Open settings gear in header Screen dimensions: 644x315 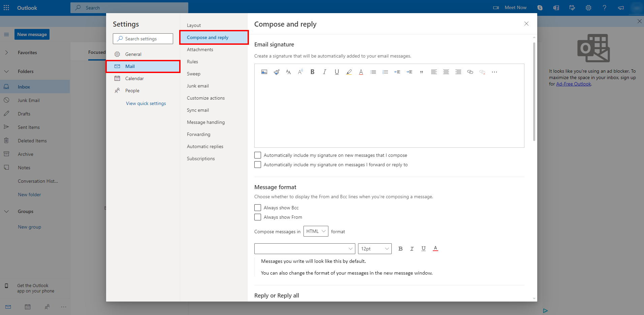pyautogui.click(x=588, y=7)
